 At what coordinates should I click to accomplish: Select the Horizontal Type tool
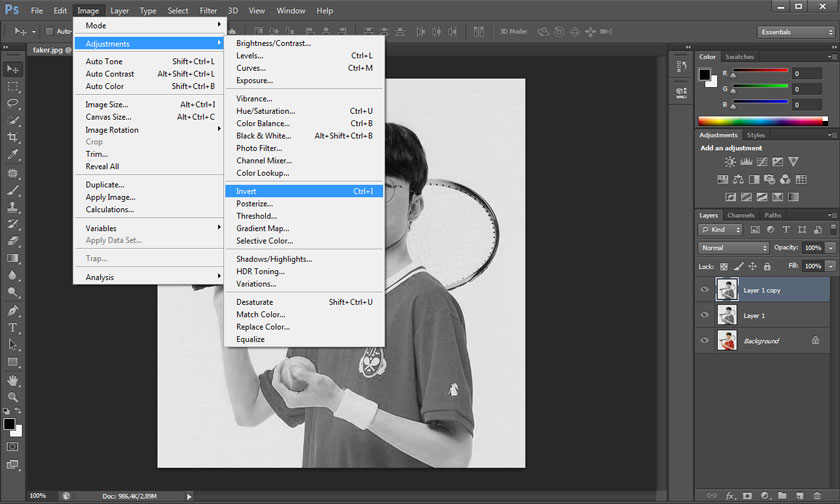click(x=12, y=328)
